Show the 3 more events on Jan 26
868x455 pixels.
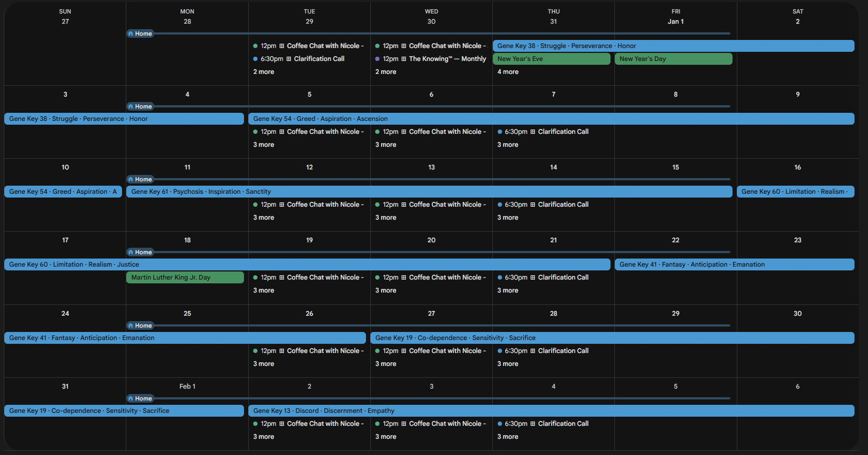[x=263, y=364]
